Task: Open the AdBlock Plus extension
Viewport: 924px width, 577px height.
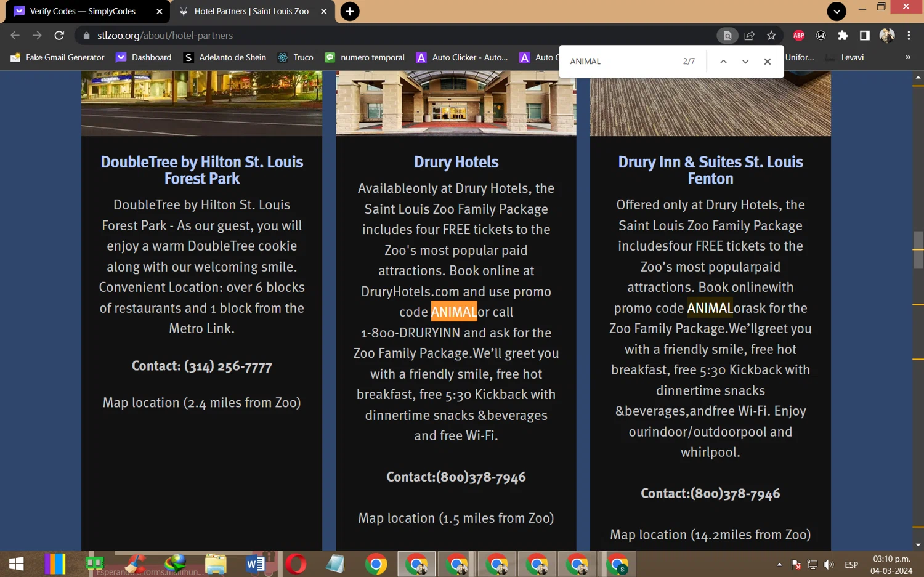Action: tap(799, 36)
